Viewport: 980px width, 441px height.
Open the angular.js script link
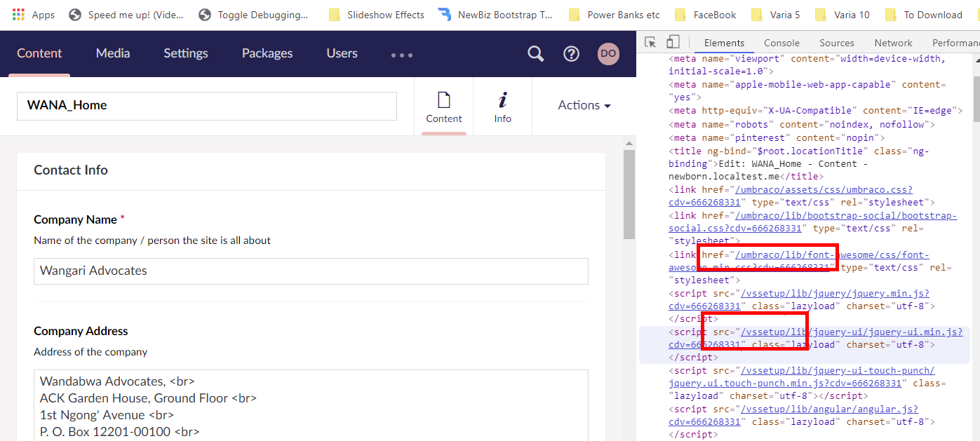(x=793, y=415)
